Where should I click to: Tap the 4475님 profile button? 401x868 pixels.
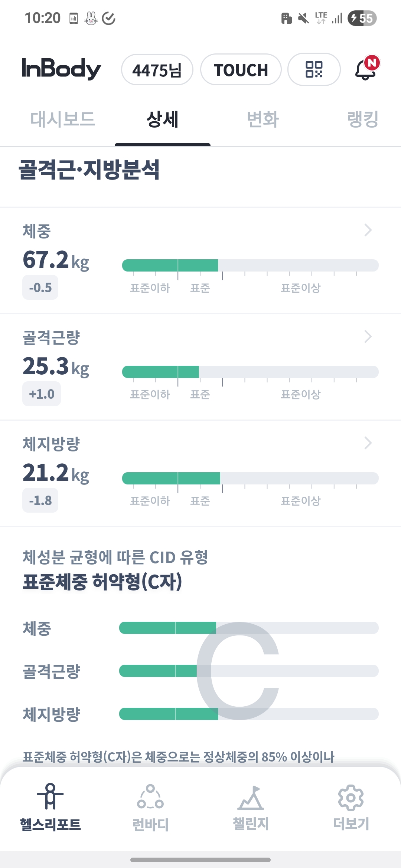click(157, 70)
